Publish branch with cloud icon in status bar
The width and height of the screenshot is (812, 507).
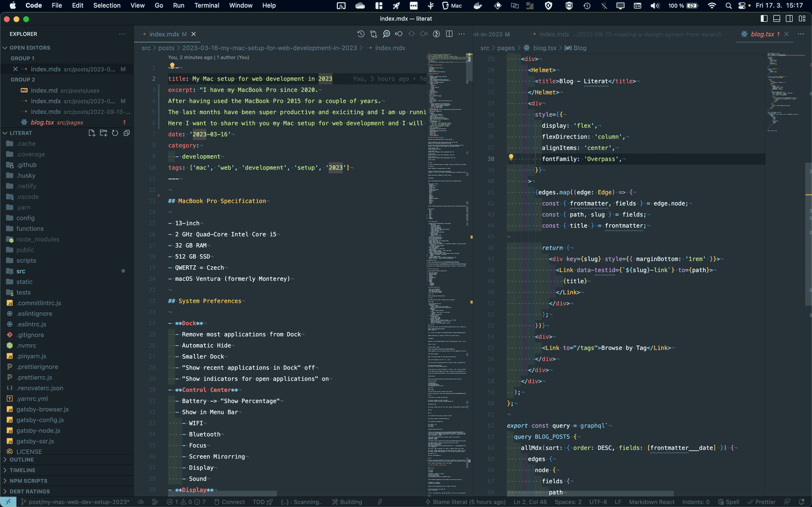[x=141, y=502]
